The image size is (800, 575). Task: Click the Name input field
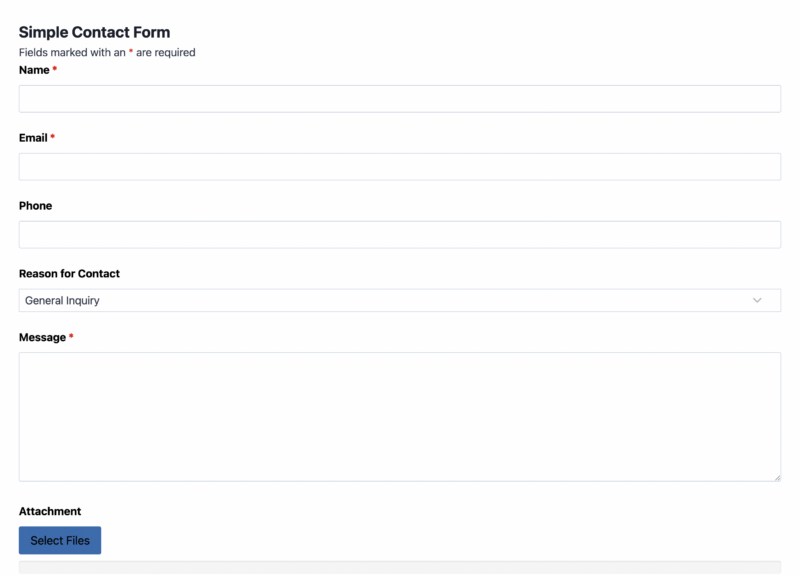(x=399, y=98)
